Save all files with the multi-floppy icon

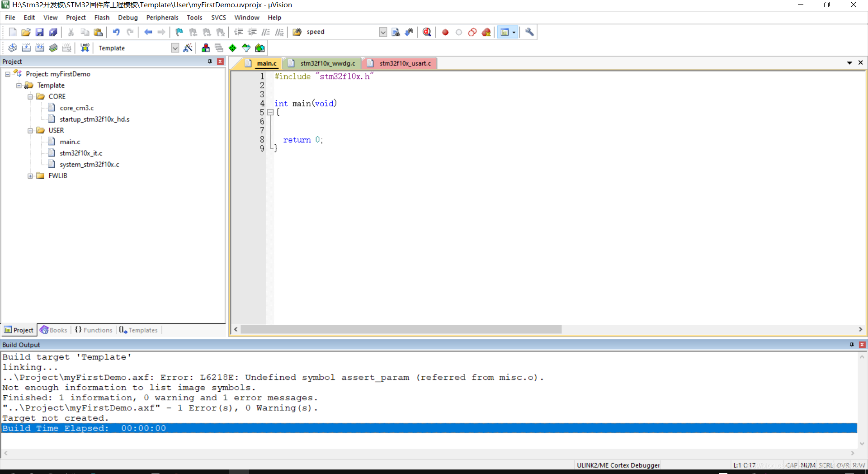tap(53, 32)
